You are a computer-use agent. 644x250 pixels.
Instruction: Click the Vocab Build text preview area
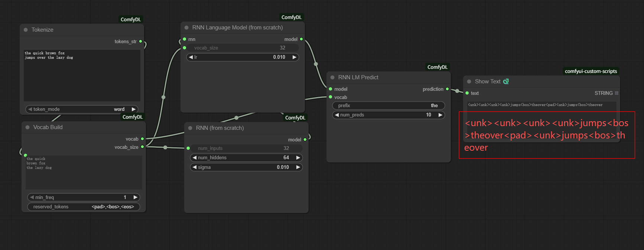84,172
